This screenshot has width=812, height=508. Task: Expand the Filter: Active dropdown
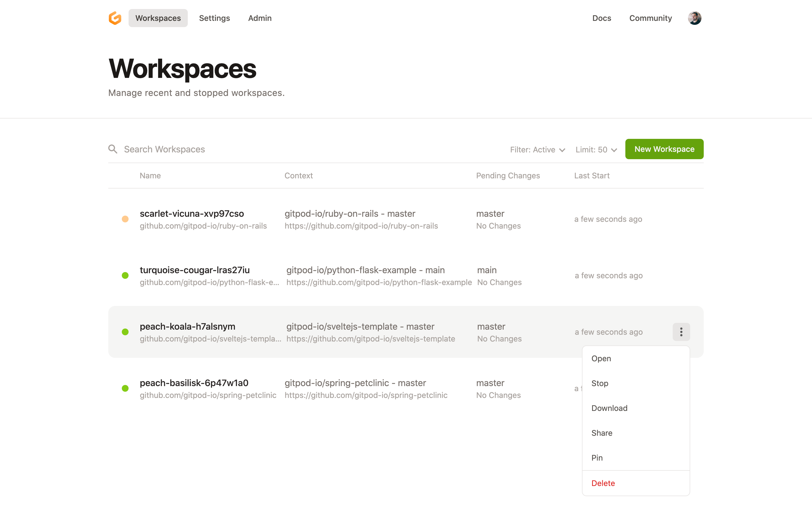click(x=538, y=150)
